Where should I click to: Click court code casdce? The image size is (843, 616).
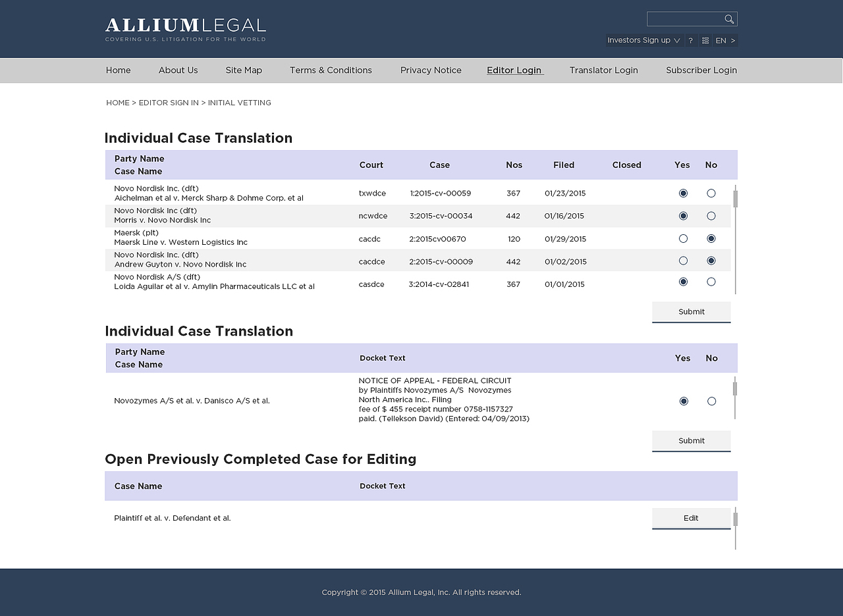pyautogui.click(x=371, y=284)
